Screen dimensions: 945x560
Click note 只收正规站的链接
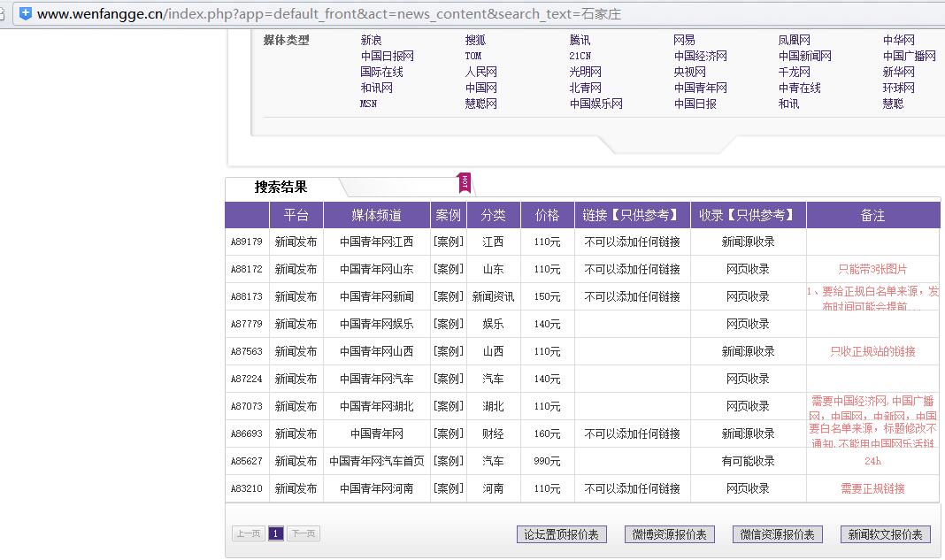point(872,351)
